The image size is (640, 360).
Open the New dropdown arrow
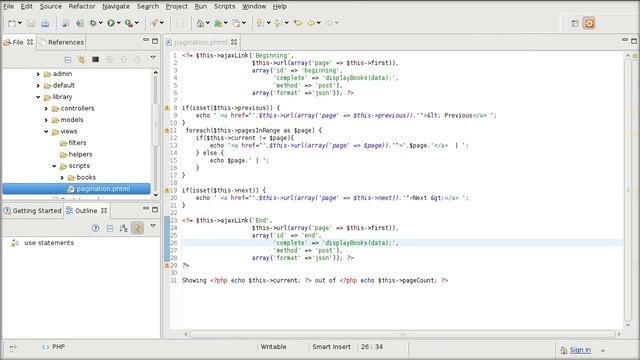tap(20, 23)
